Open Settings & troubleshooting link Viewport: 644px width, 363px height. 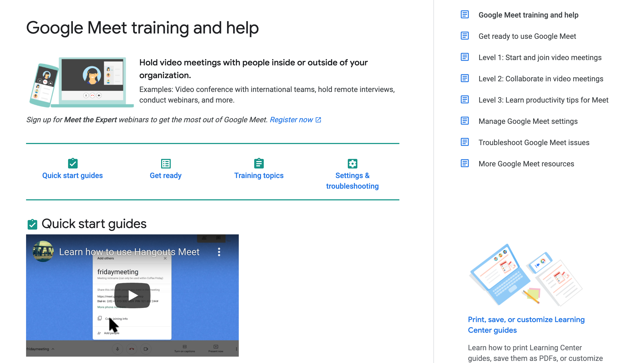pyautogui.click(x=352, y=181)
